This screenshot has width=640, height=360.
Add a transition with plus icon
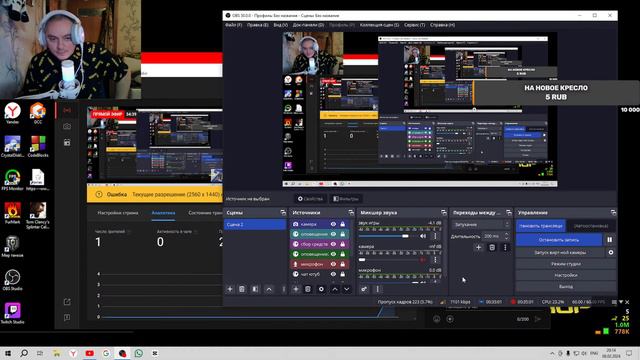(x=478, y=247)
